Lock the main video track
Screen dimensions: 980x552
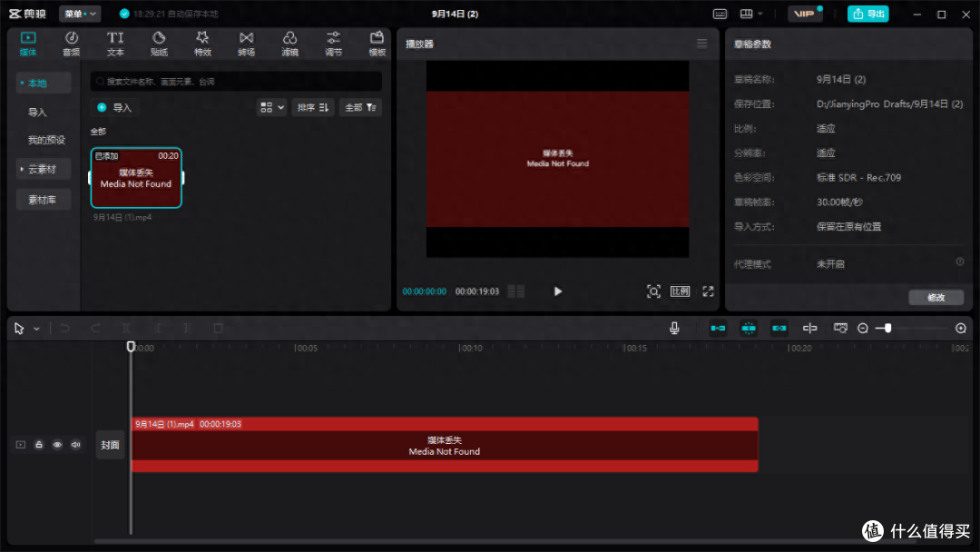click(39, 445)
